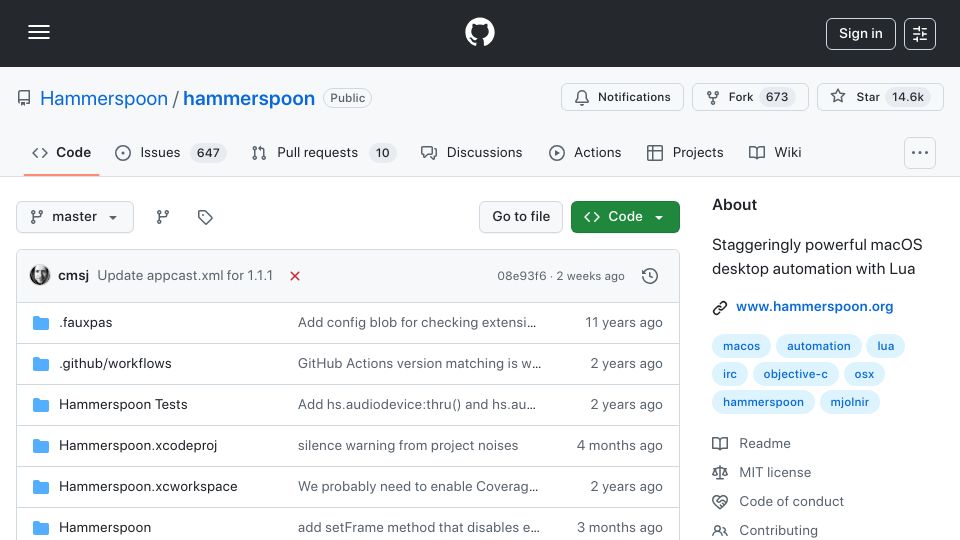The image size is (960, 540).
Task: Expand the master branch selector
Action: pyautogui.click(x=75, y=217)
